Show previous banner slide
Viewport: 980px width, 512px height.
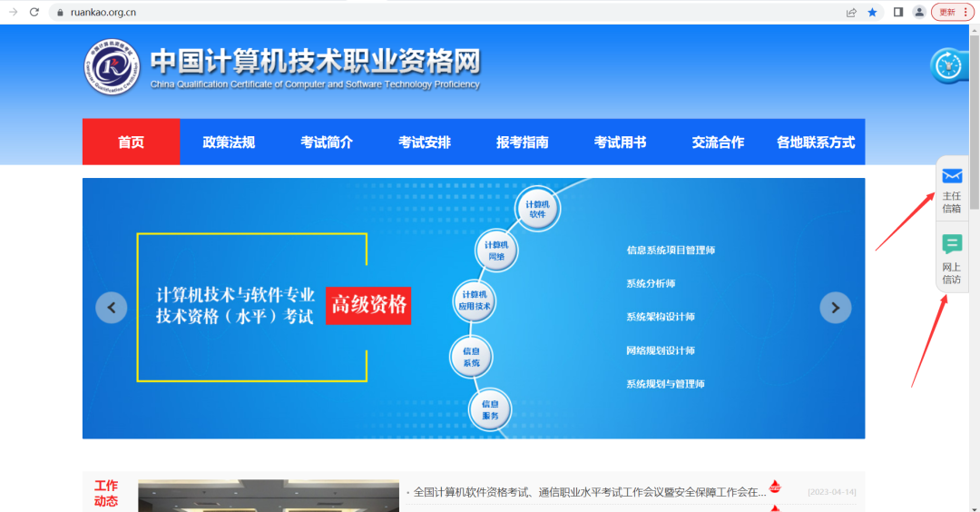112,308
